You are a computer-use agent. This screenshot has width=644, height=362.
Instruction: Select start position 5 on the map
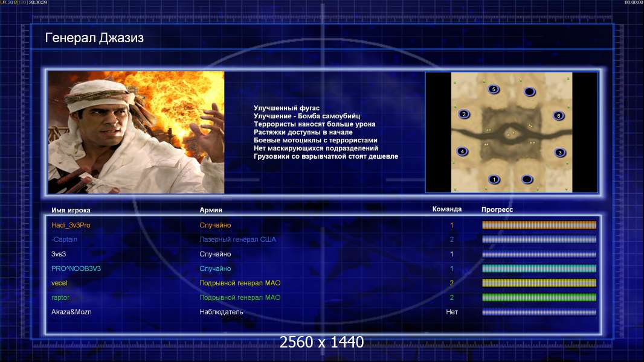point(494,89)
